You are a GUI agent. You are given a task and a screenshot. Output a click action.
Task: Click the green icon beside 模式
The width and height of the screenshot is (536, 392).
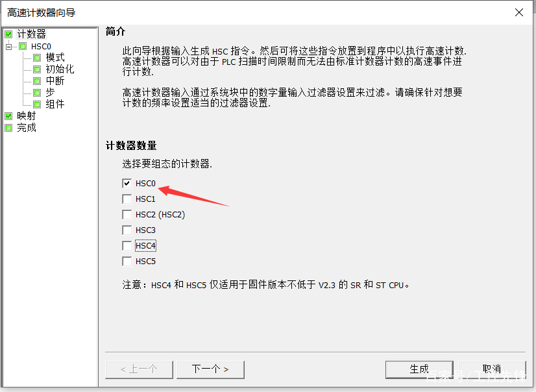point(37,58)
